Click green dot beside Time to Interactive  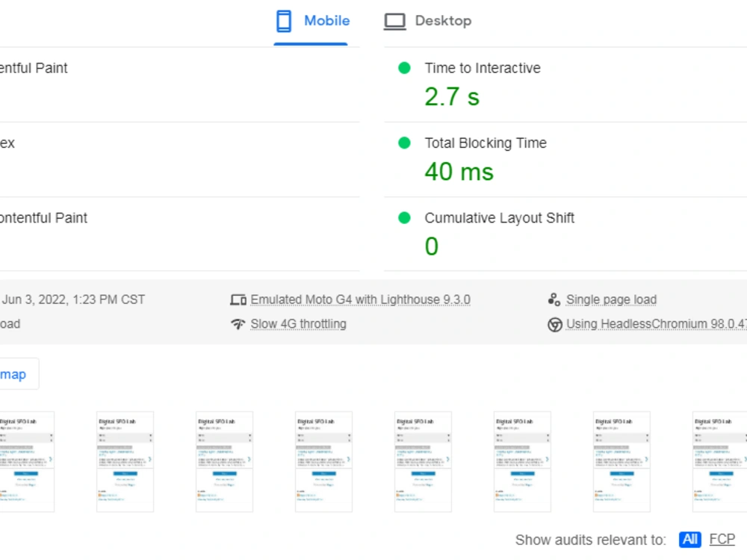coord(404,68)
